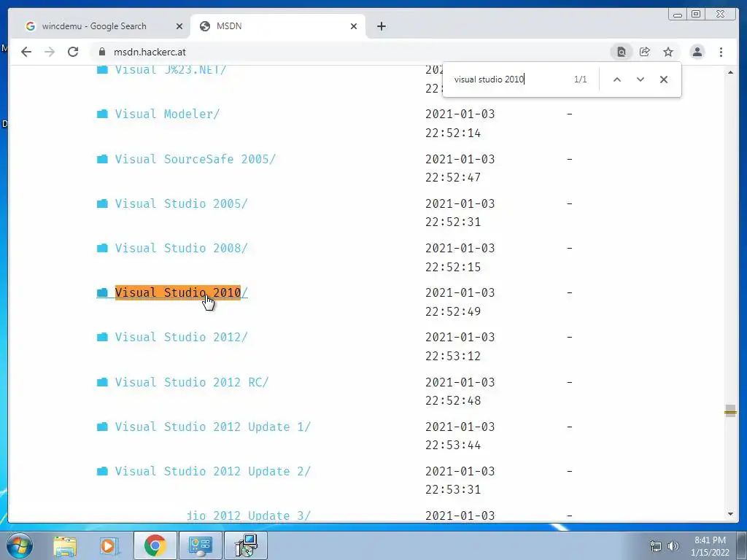Click the network tray icon

tap(656, 546)
